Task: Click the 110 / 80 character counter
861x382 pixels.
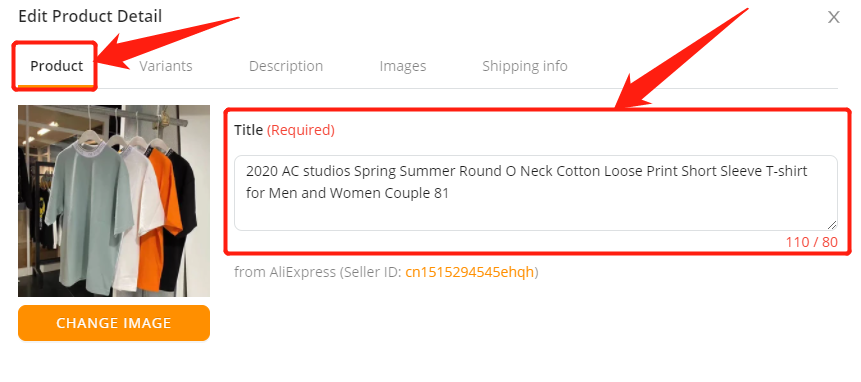Action: pyautogui.click(x=812, y=241)
